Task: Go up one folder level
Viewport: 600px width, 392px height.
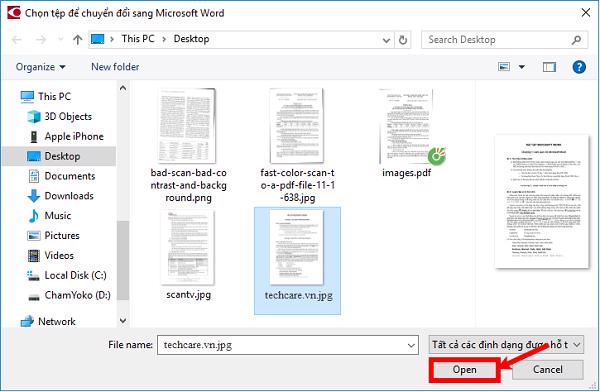Action: (x=78, y=39)
